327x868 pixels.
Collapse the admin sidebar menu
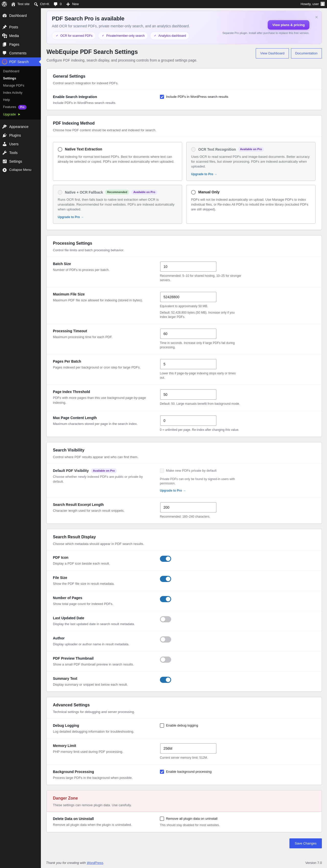pos(20,170)
